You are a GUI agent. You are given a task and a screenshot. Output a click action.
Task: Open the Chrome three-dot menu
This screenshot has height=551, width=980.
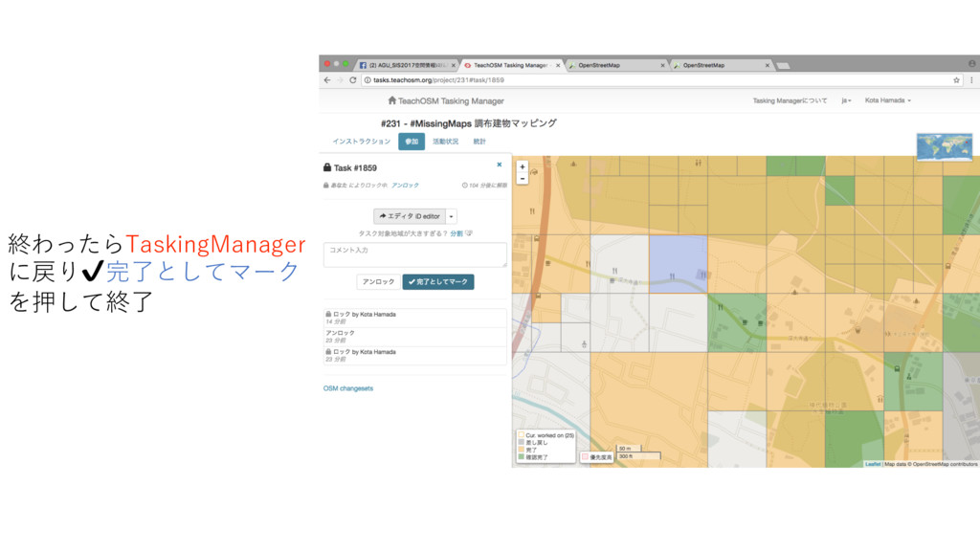tap(971, 80)
